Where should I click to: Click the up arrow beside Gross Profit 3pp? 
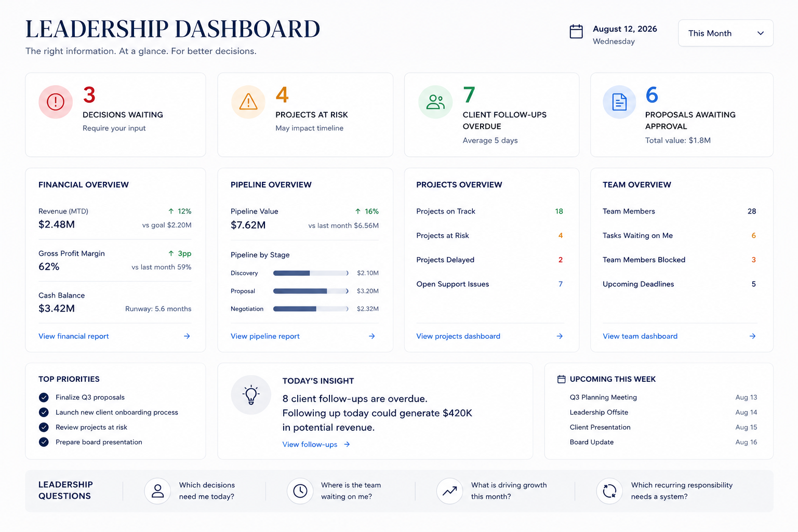171,254
